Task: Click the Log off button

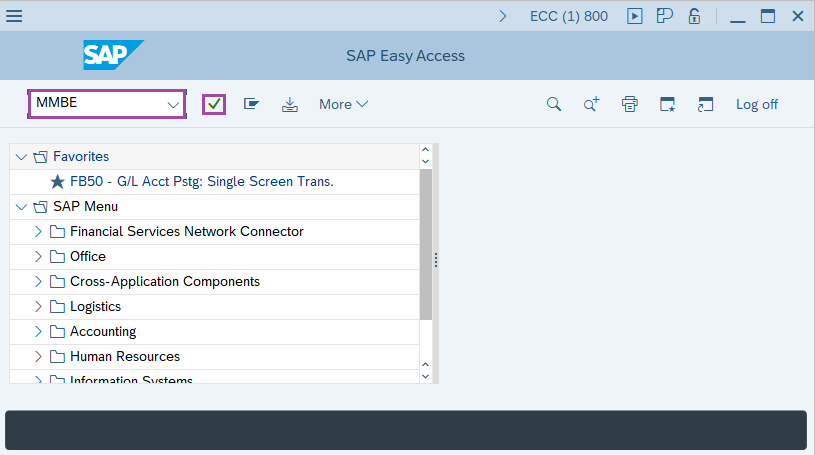Action: (x=756, y=104)
